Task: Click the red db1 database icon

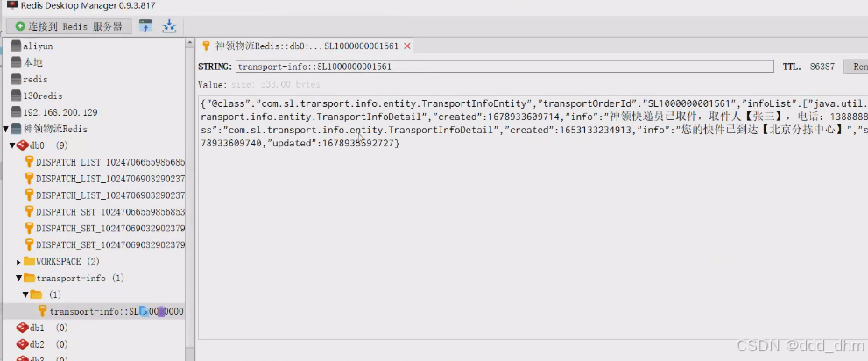Action: coord(22,328)
